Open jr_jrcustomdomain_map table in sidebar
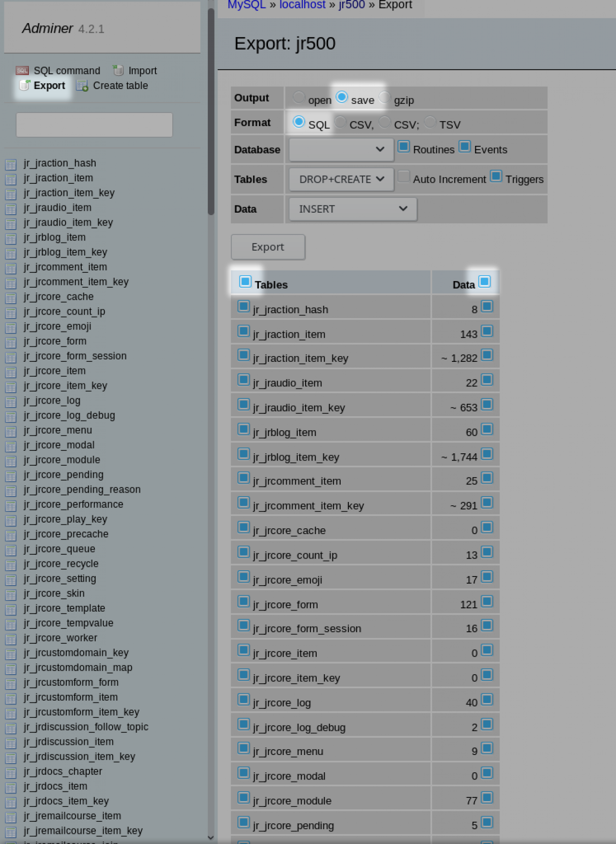The image size is (616, 844). click(78, 667)
